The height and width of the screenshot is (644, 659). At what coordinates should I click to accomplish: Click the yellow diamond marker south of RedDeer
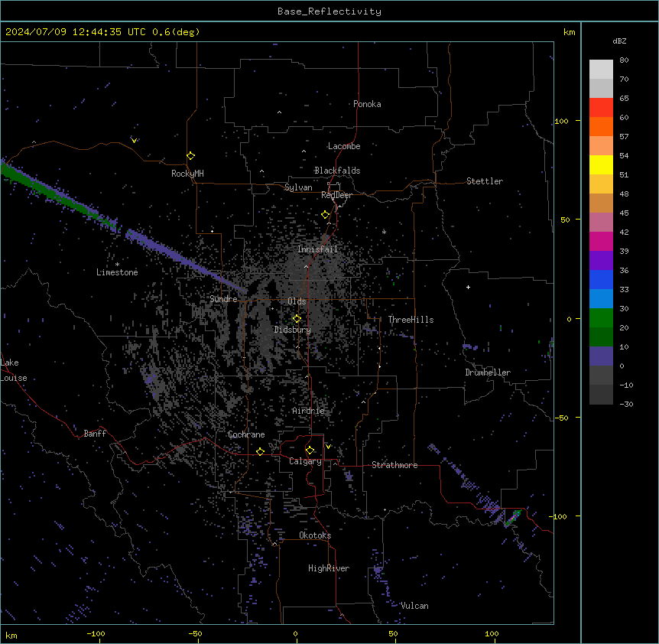(325, 214)
